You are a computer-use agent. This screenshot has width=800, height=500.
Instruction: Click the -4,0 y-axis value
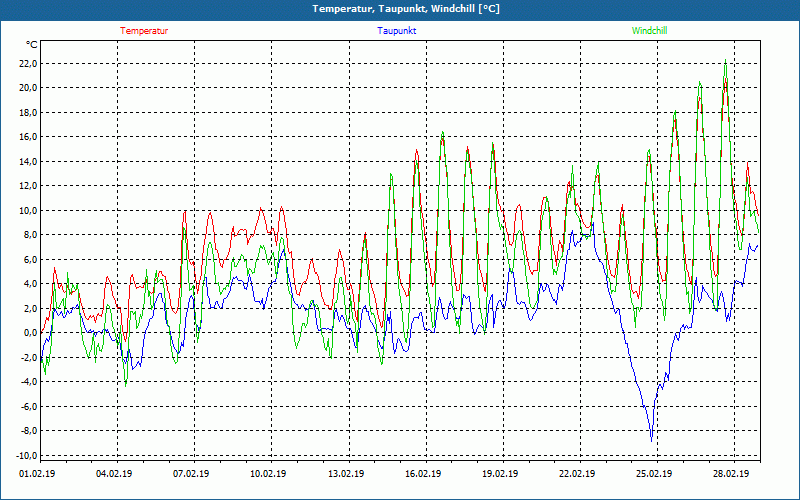pyautogui.click(x=29, y=382)
